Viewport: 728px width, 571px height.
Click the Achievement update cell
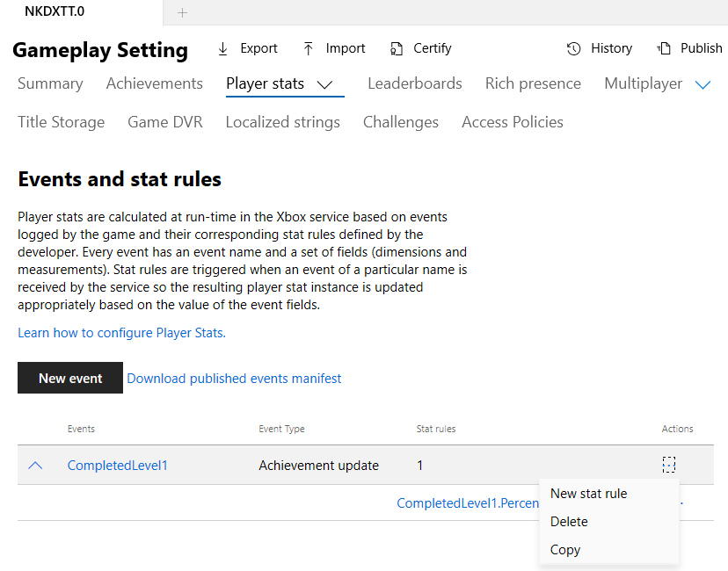coord(318,466)
